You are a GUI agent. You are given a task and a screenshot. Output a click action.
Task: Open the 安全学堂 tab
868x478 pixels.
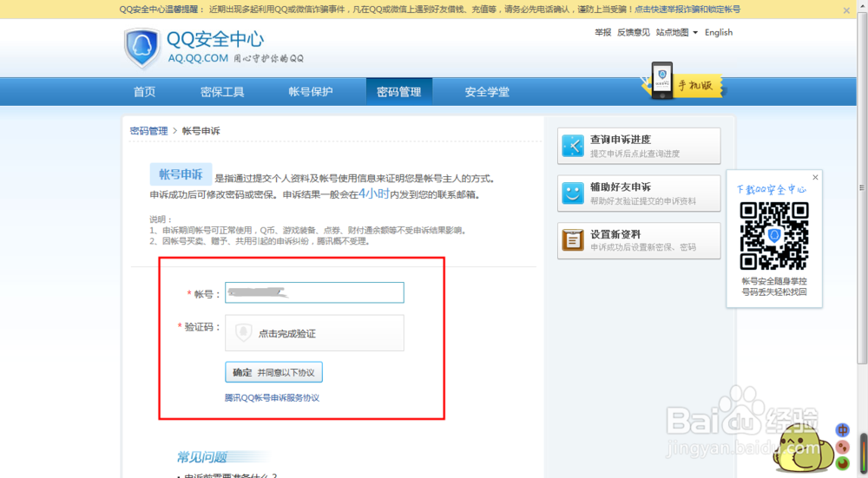487,92
